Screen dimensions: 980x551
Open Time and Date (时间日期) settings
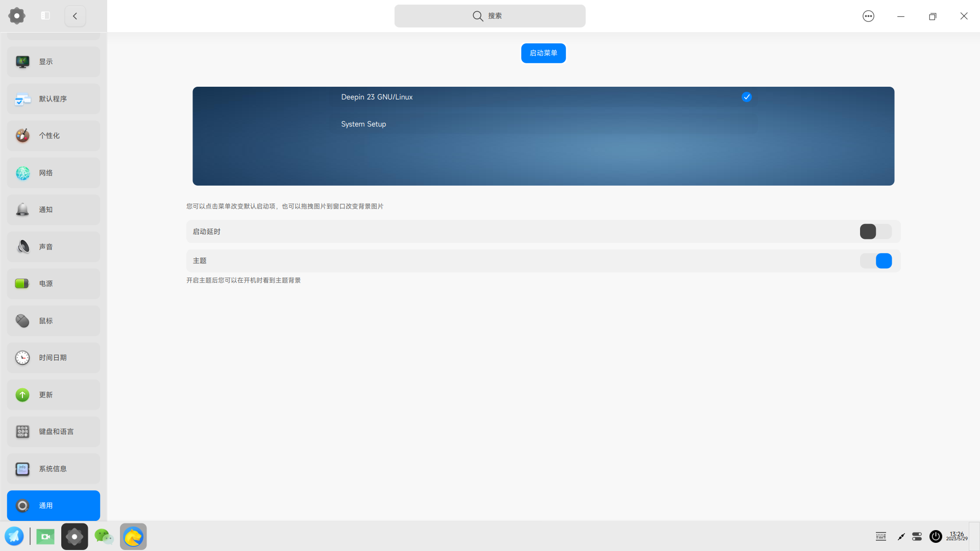(x=53, y=358)
